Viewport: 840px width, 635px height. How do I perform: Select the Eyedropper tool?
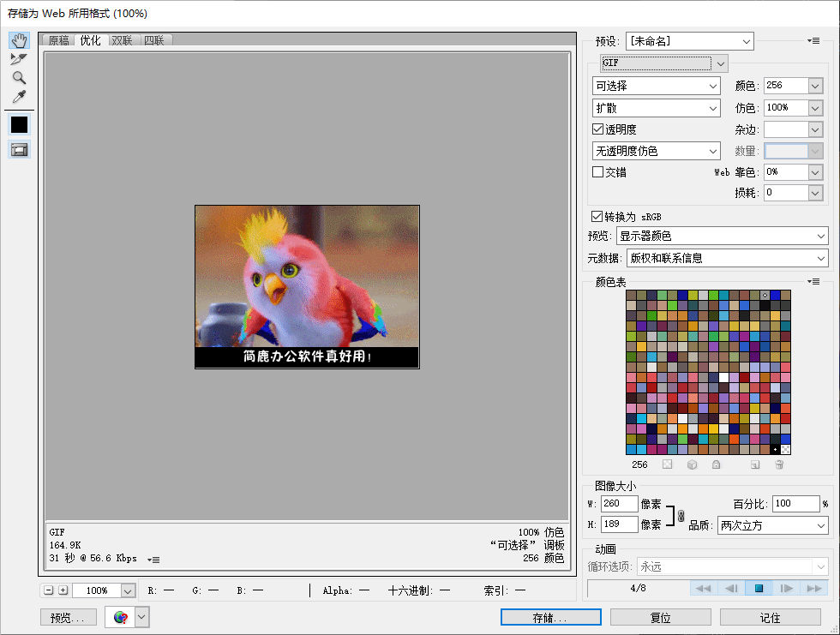click(19, 97)
